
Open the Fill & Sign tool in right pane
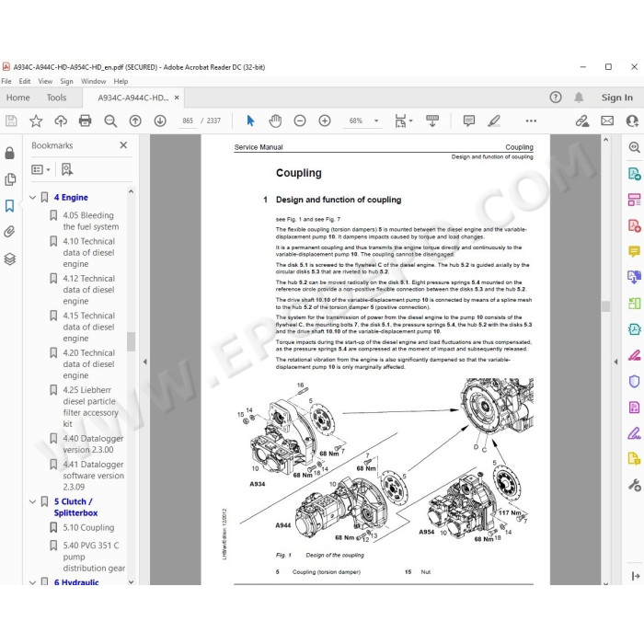634,433
